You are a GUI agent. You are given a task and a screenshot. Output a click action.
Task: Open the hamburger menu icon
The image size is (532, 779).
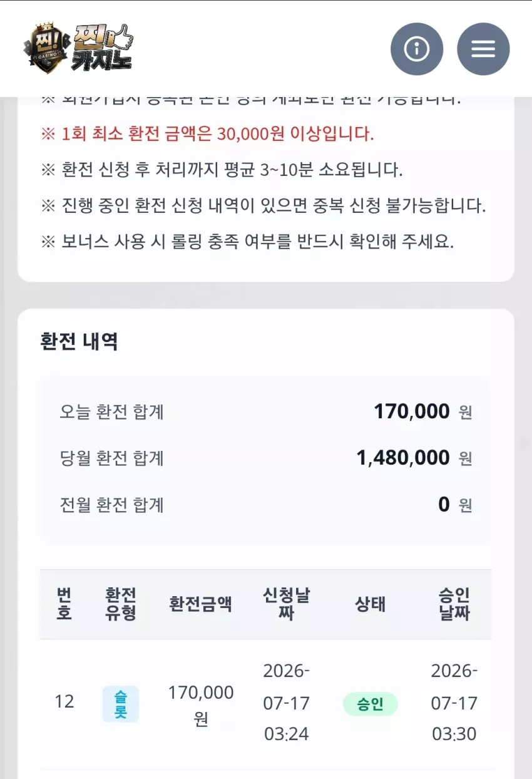483,49
